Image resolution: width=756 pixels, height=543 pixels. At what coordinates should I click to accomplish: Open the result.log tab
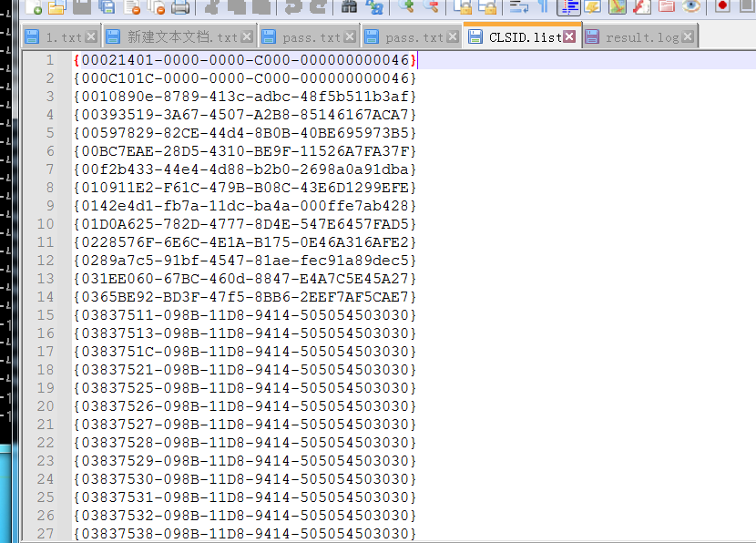[x=639, y=37]
